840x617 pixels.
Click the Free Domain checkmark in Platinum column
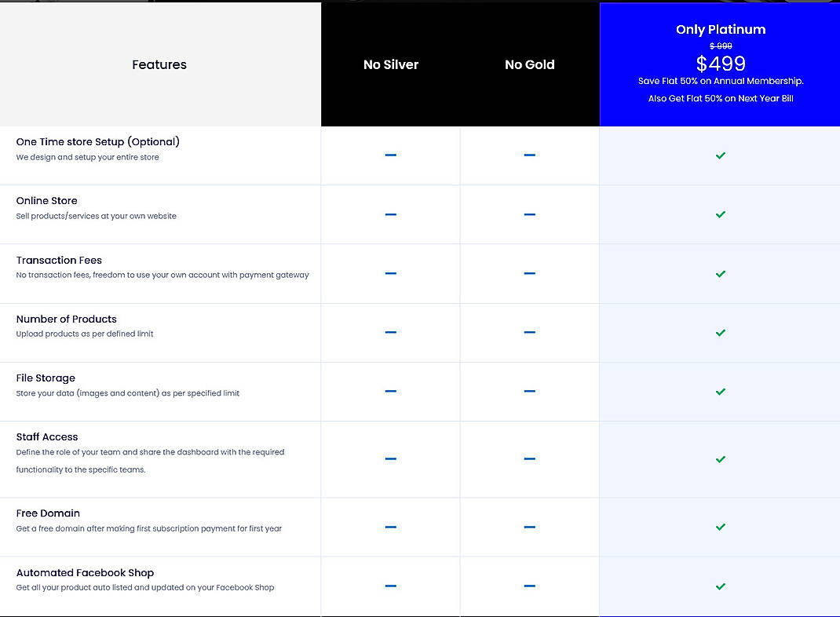click(720, 527)
